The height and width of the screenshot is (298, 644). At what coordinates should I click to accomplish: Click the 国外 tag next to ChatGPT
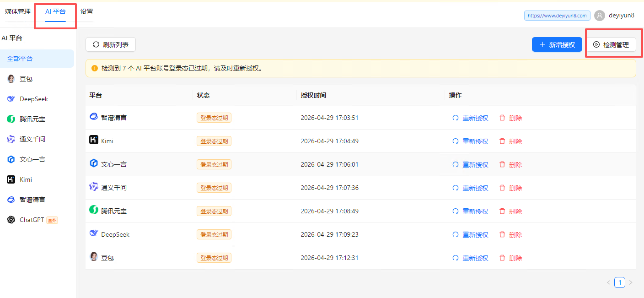52,220
